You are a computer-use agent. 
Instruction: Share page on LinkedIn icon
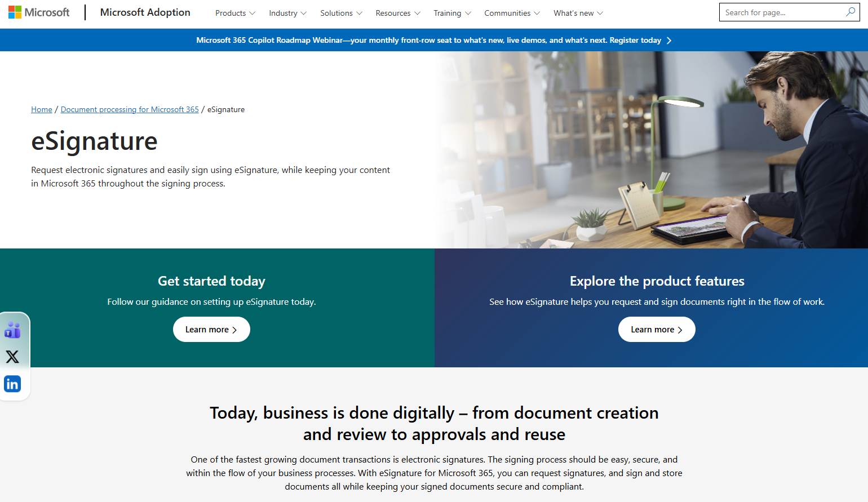[x=12, y=384]
